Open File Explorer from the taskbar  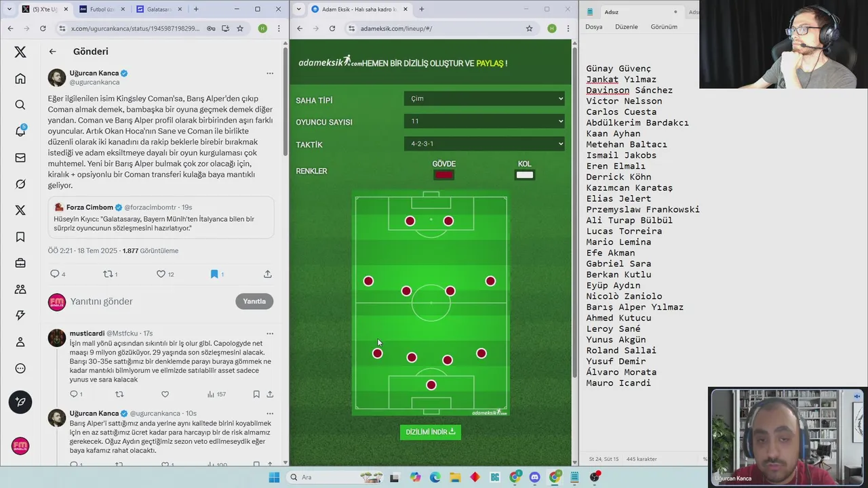pyautogui.click(x=455, y=477)
